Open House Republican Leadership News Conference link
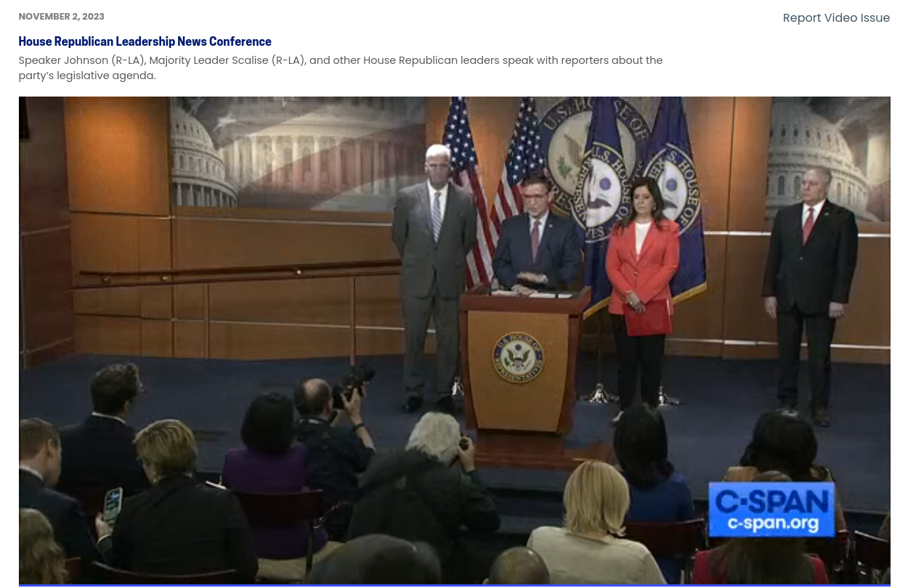The width and height of the screenshot is (908, 588). (145, 41)
